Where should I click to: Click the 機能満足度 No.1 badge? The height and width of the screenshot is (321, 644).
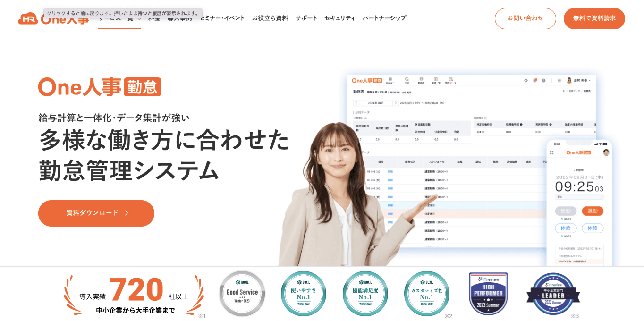click(x=365, y=294)
